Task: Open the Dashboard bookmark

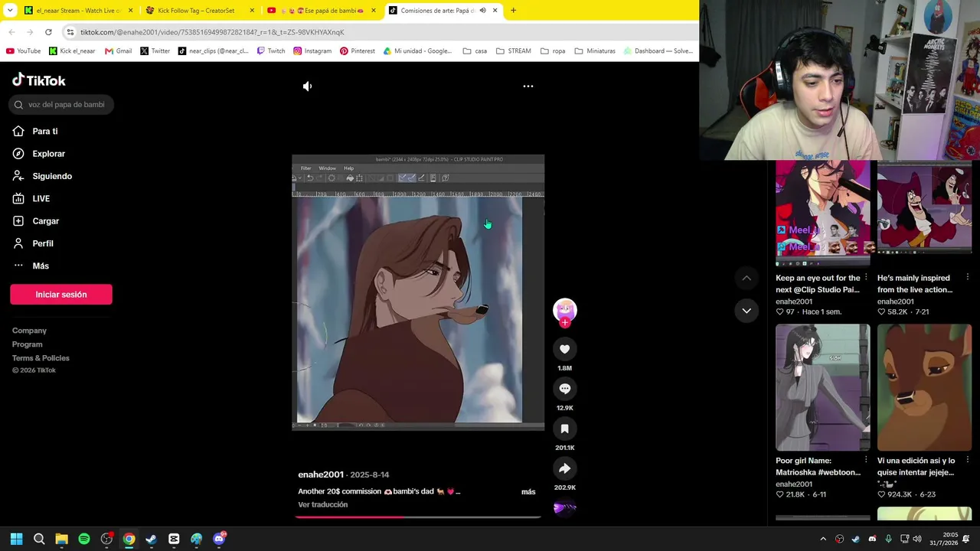Action: (658, 51)
